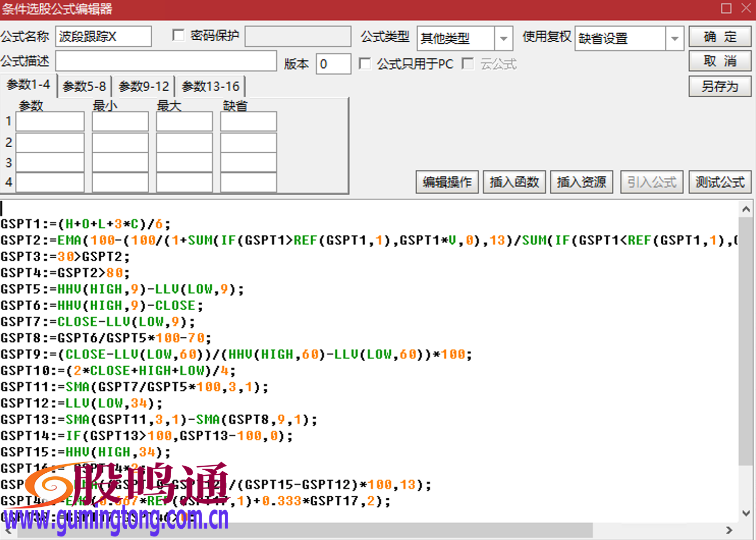Click the 测试公式 test formula button
Viewport: 756px width, 540px height.
tap(720, 182)
